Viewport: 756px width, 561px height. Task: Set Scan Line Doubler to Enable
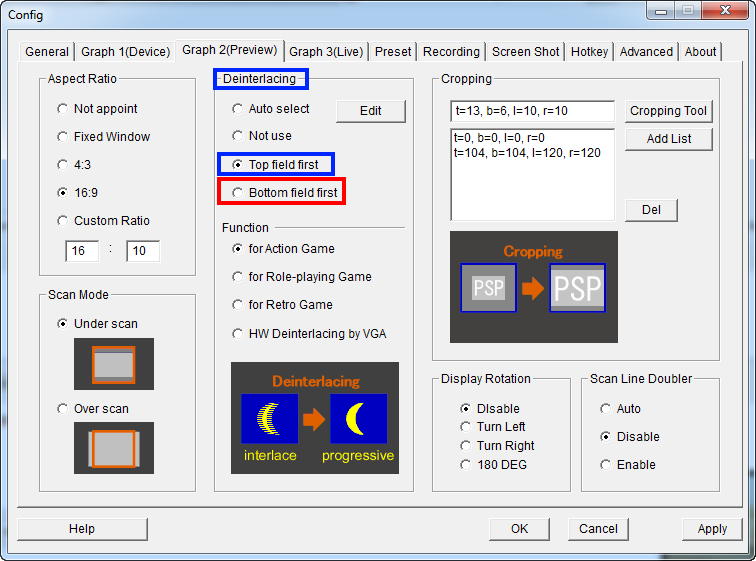(x=628, y=465)
